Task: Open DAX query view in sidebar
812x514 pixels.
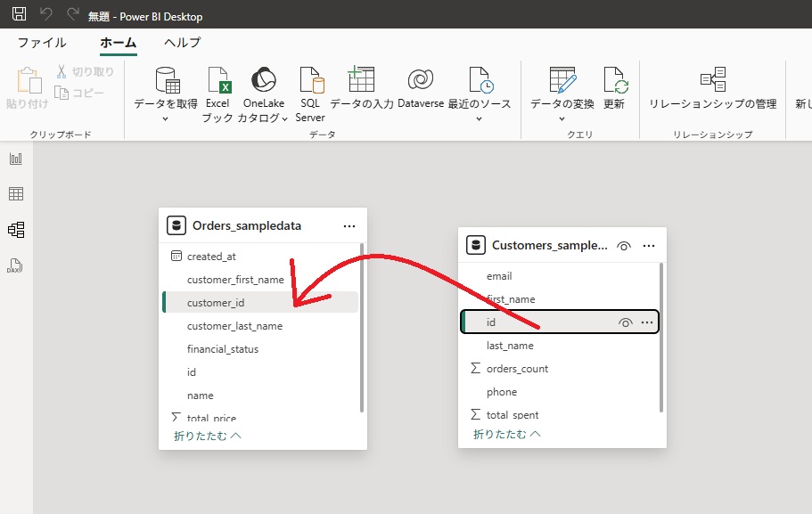Action: tap(14, 265)
